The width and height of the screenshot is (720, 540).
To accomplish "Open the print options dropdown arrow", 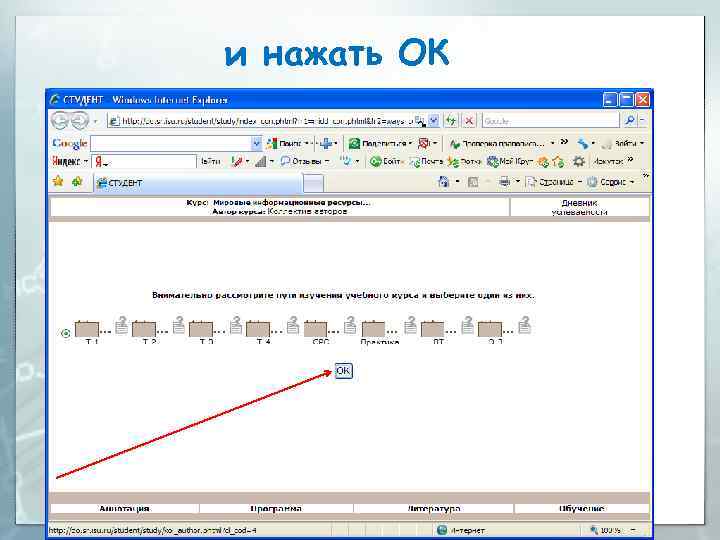I will (x=517, y=182).
